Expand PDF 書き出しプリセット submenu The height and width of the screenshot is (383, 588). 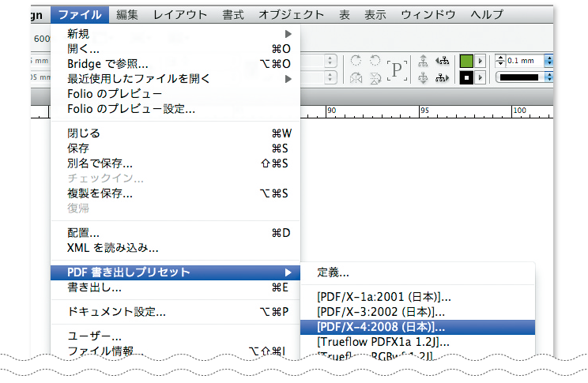[x=175, y=272]
